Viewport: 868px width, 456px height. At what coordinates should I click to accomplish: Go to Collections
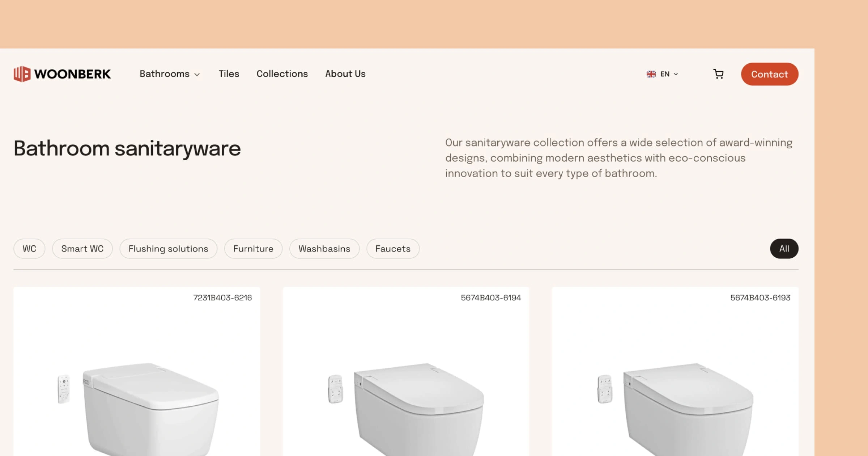point(282,74)
